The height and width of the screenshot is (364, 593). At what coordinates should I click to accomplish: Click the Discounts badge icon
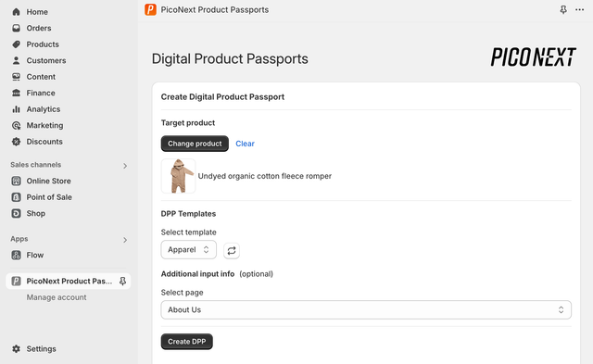16,142
